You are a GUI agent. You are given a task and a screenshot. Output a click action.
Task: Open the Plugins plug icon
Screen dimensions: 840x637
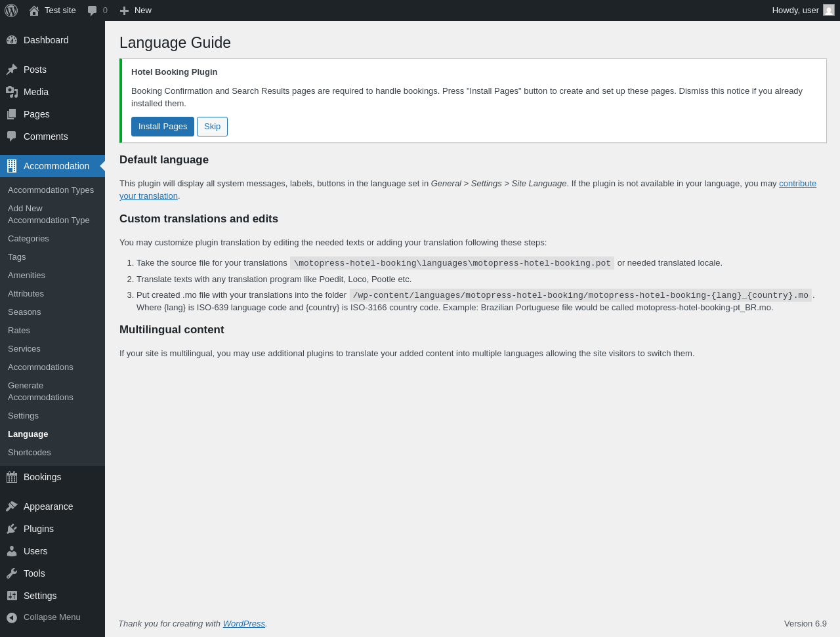coord(12,529)
